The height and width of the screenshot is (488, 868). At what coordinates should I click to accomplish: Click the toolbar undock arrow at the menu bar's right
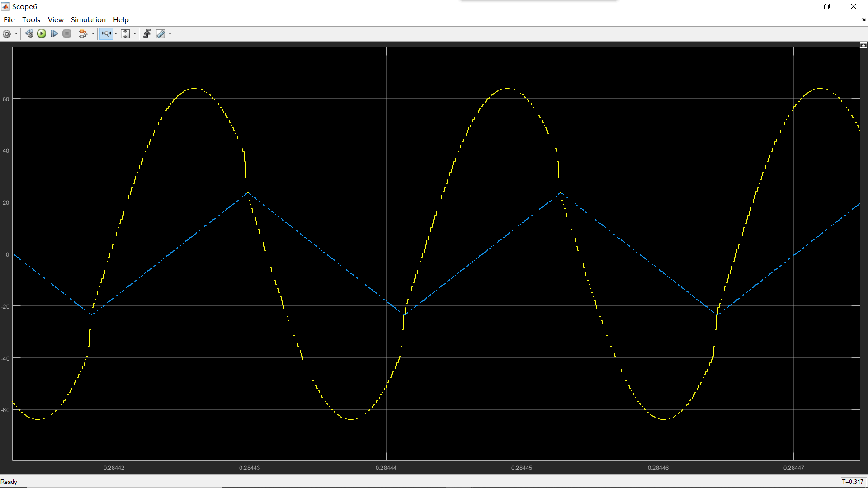(x=863, y=20)
